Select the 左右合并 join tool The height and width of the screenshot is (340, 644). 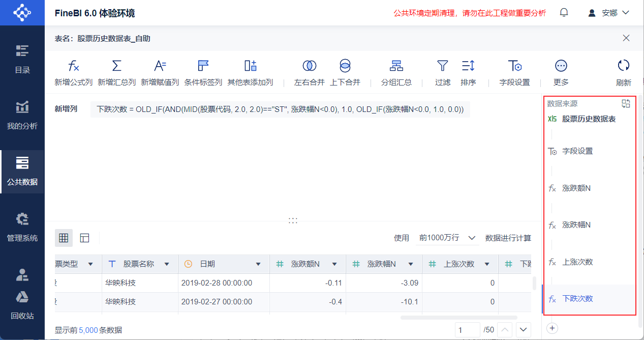tap(310, 73)
